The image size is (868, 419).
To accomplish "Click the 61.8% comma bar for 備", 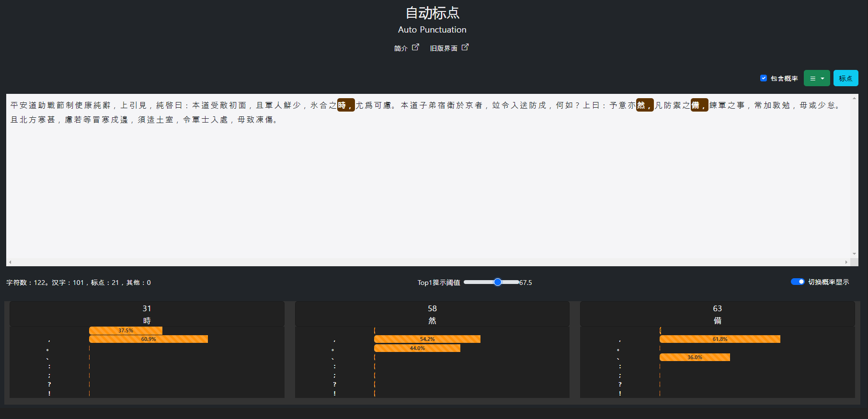I will (720, 339).
